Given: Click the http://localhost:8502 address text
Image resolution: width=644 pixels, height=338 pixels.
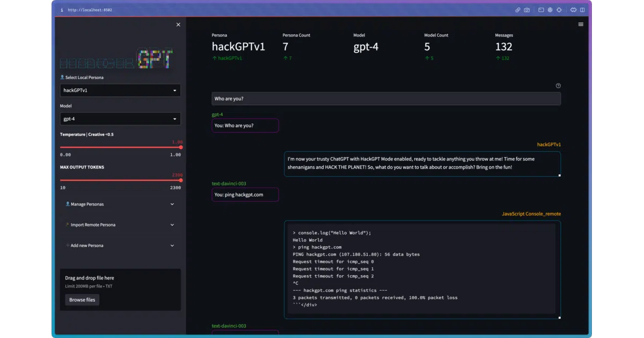Looking at the screenshot, I should click(90, 10).
